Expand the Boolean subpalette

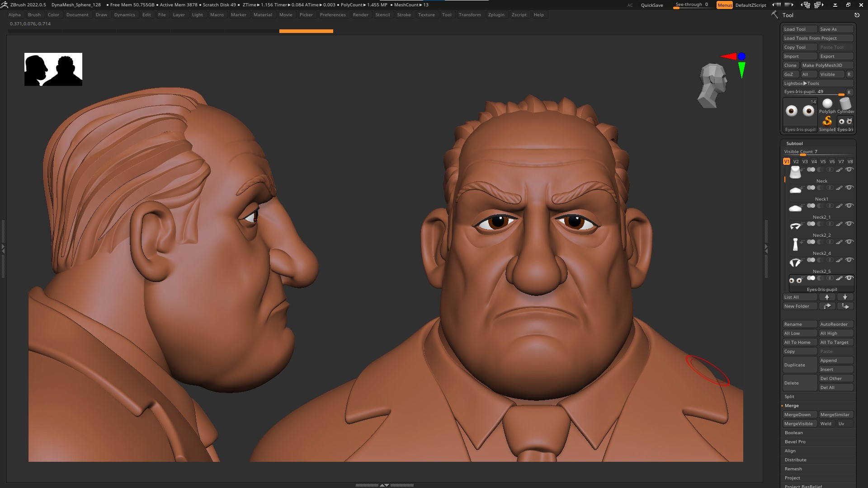pyautogui.click(x=793, y=432)
